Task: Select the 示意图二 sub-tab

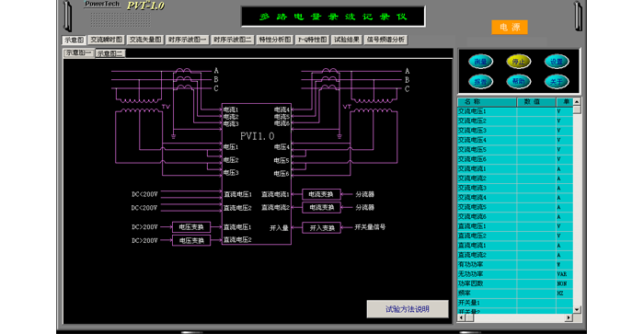Action: 109,53
